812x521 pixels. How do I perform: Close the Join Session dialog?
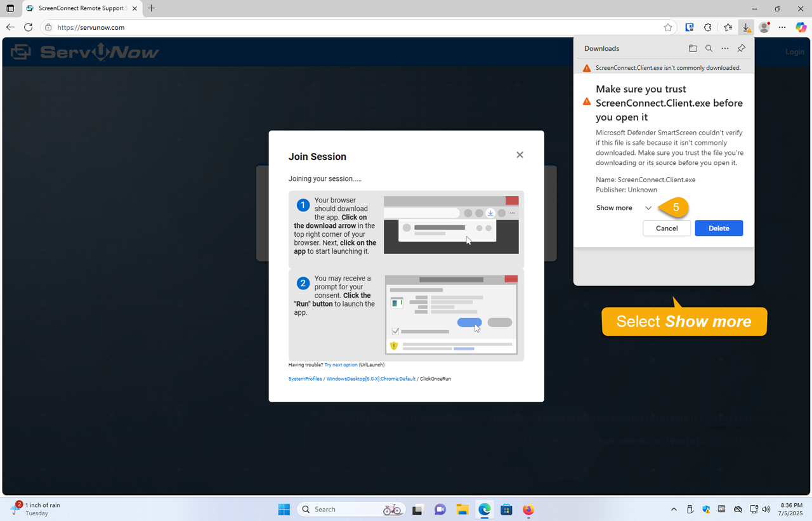[x=520, y=155]
